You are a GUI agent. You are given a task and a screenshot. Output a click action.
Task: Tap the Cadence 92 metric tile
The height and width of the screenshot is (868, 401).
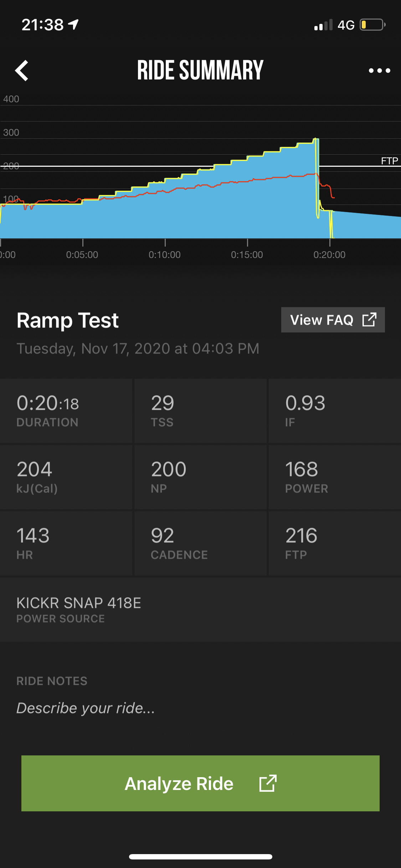[200, 543]
